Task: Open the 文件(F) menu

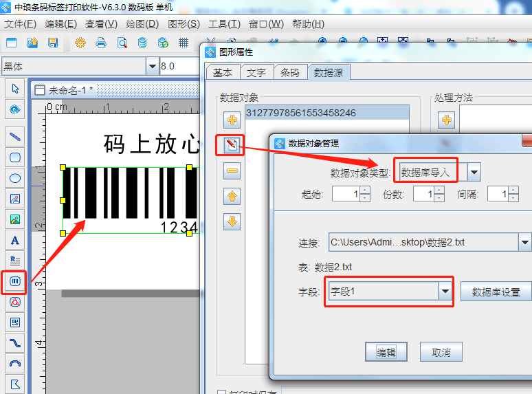Action: point(20,24)
